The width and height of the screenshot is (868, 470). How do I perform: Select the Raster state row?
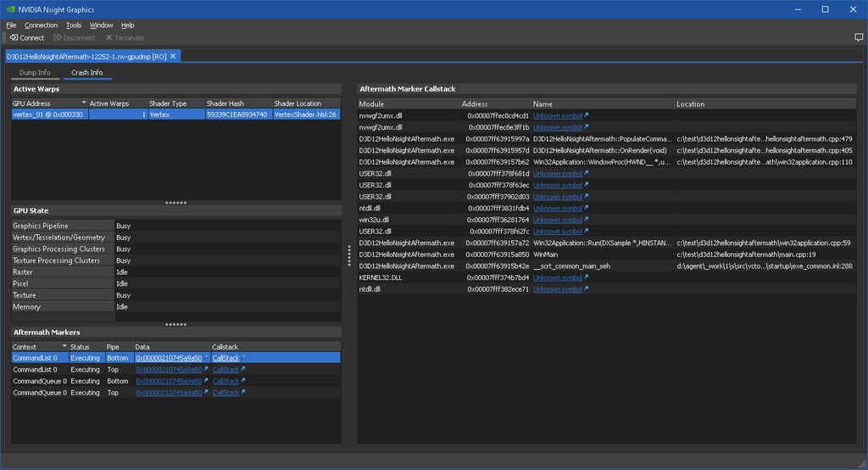click(x=175, y=272)
